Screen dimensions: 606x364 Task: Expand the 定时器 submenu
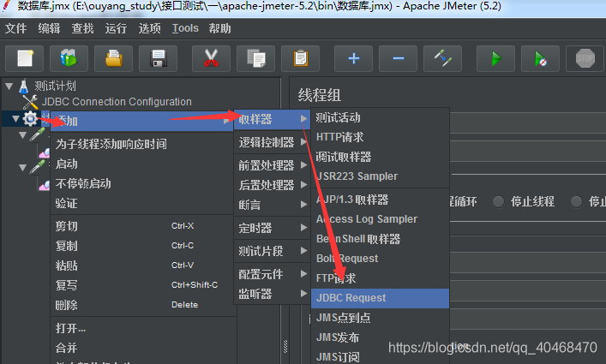tap(273, 228)
